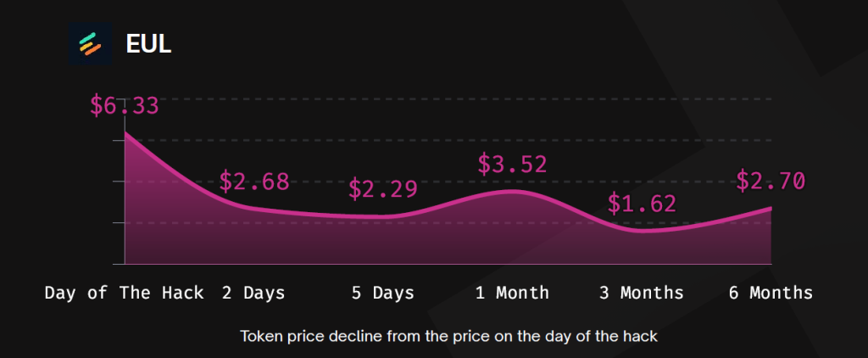Viewport: 868px width, 358px height.
Task: Click the 5 Days axis label
Action: [383, 293]
